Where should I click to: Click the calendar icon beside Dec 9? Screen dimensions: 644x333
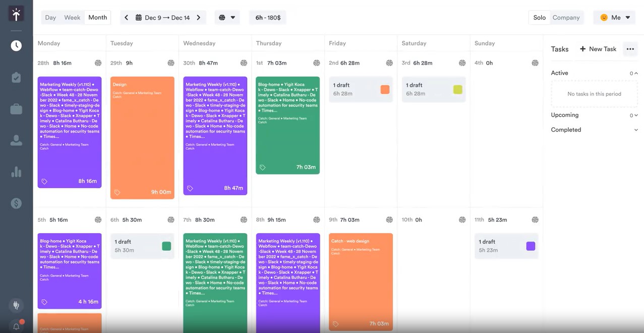tap(139, 17)
